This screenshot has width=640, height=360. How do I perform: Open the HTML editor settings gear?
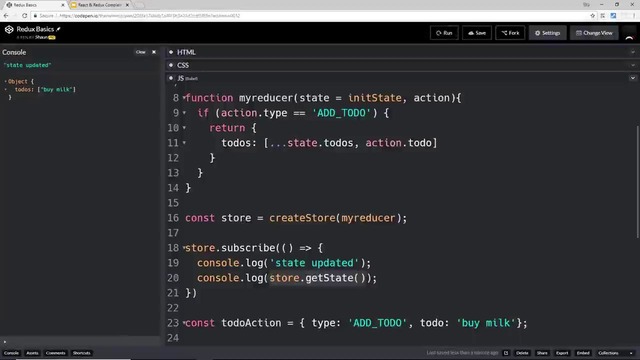click(x=171, y=52)
